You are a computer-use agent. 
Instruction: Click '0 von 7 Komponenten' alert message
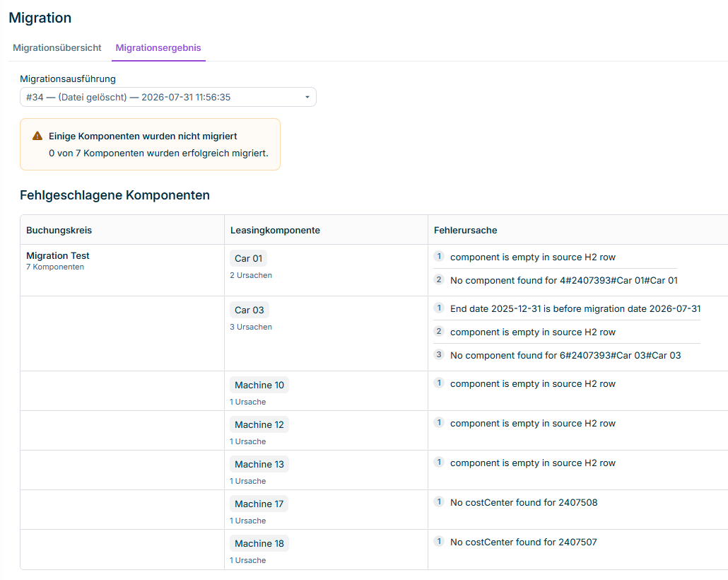click(x=158, y=153)
